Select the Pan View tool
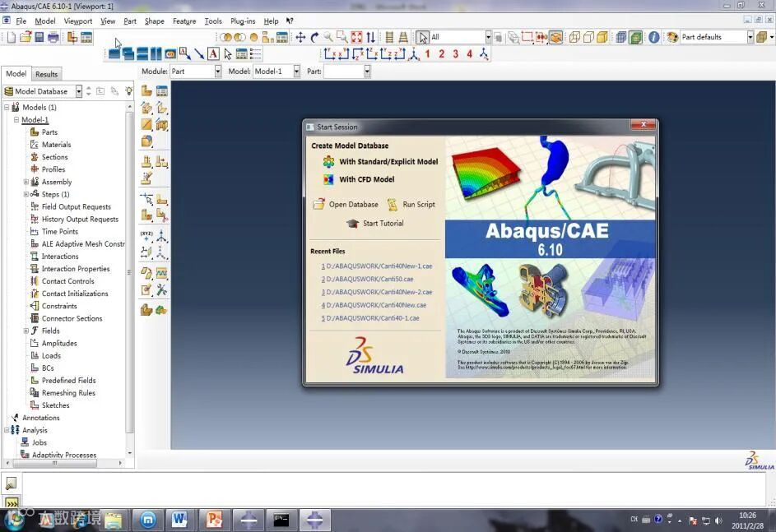Screen dimensions: 776x532 pyautogui.click(x=300, y=37)
